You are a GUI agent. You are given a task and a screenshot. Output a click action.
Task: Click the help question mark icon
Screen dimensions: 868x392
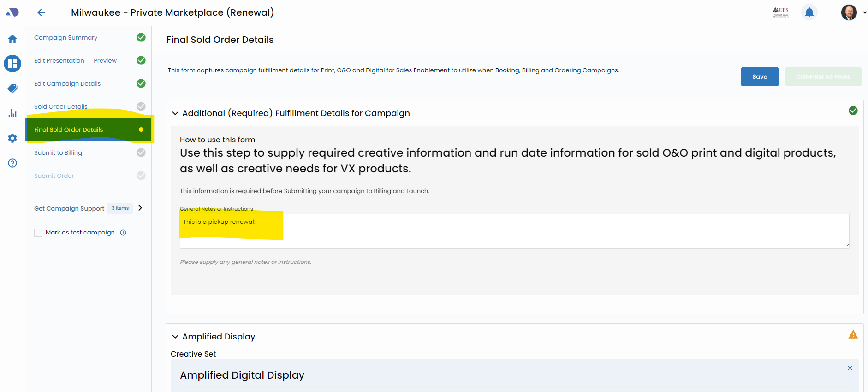pyautogui.click(x=12, y=163)
